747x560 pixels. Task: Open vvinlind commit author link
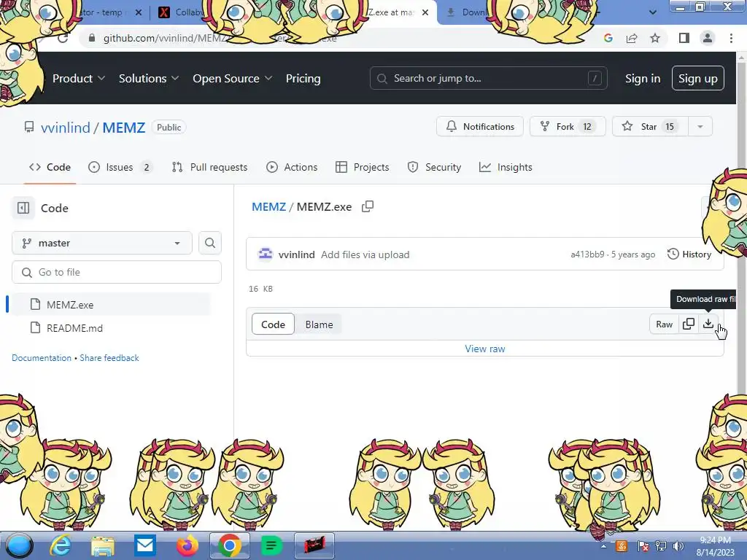tap(296, 254)
